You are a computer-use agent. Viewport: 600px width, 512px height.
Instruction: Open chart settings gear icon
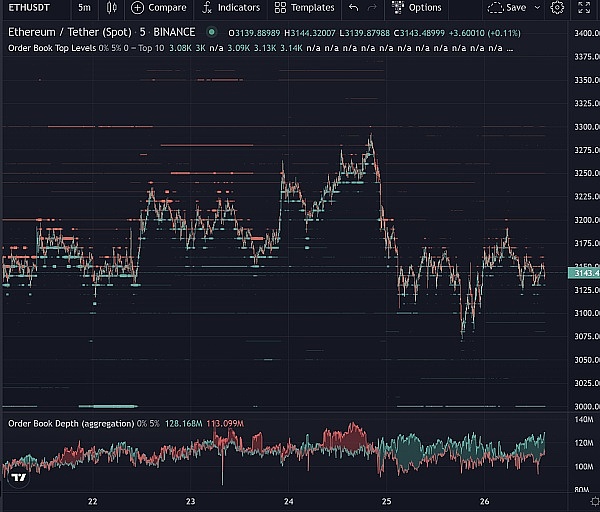(x=557, y=8)
